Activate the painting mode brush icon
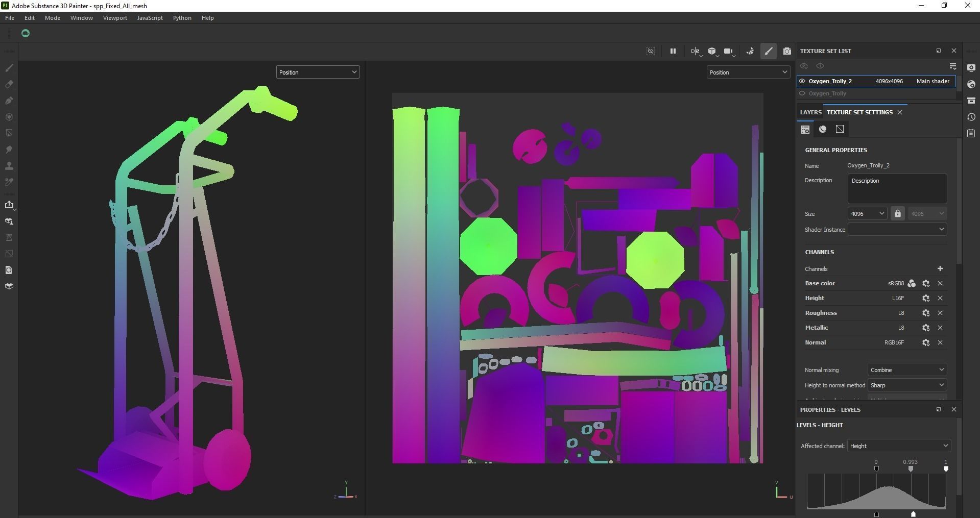This screenshot has height=518, width=980. click(769, 51)
